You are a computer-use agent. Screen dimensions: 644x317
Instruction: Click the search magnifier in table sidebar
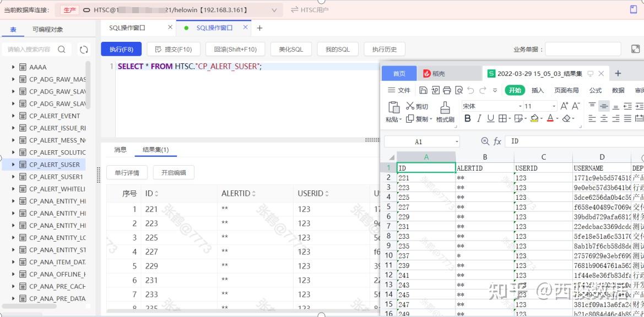(x=62, y=49)
